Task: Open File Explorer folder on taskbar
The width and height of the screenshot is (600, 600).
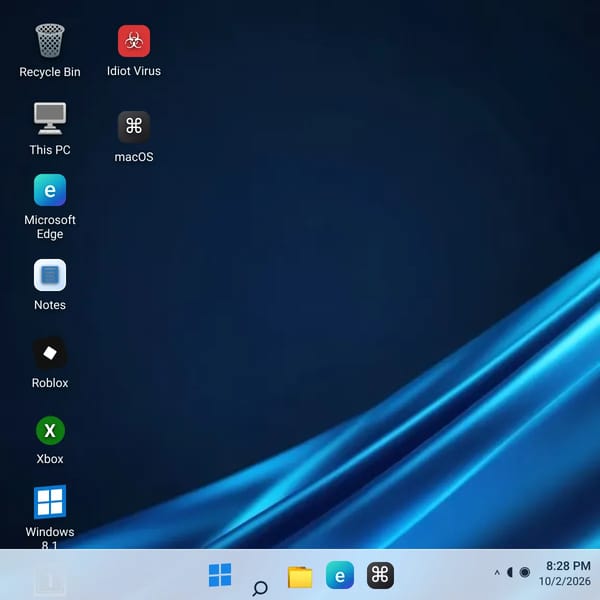Action: coord(300,577)
